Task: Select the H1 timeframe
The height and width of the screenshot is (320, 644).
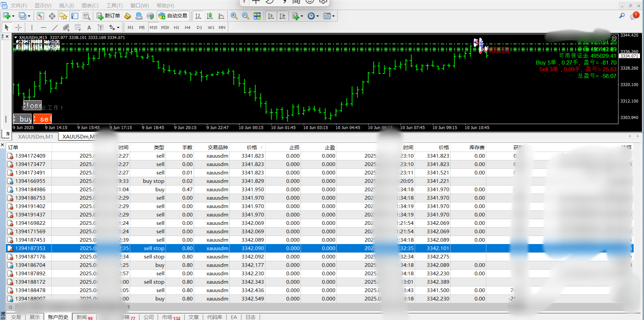Action: click(x=176, y=28)
